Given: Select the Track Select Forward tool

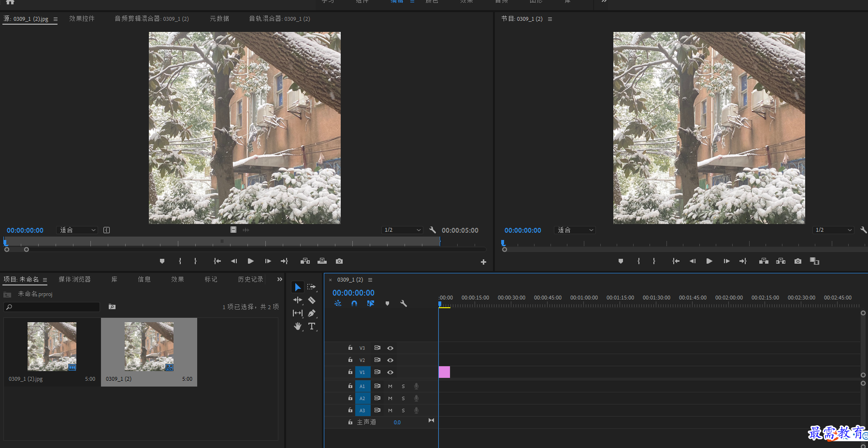Looking at the screenshot, I should point(312,287).
